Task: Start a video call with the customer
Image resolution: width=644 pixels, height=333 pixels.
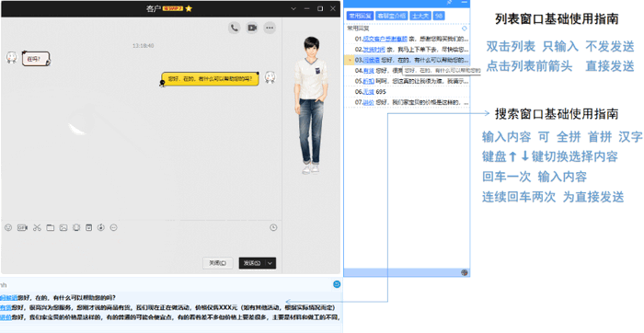Action: point(252,28)
